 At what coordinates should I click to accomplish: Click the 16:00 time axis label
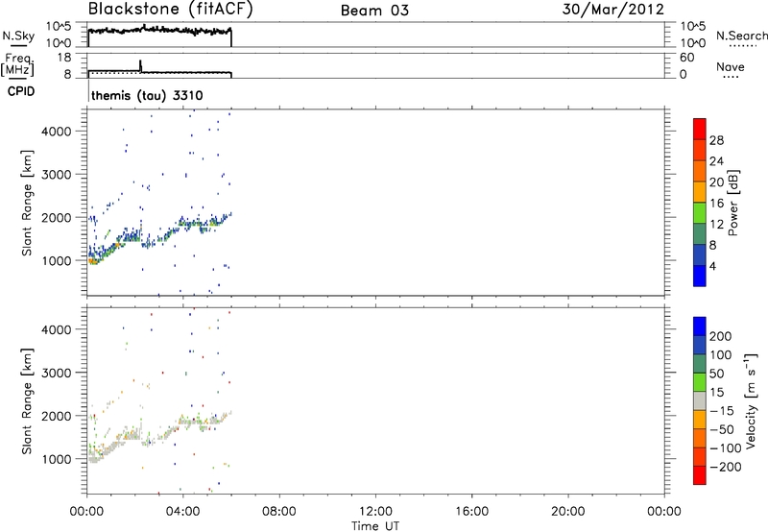(471, 512)
